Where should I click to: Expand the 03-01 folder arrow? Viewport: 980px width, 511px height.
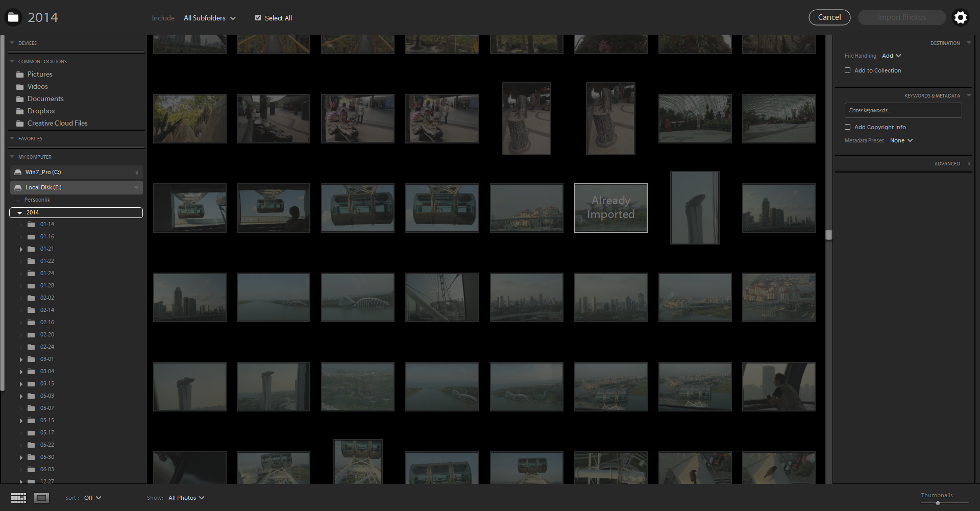coord(21,359)
